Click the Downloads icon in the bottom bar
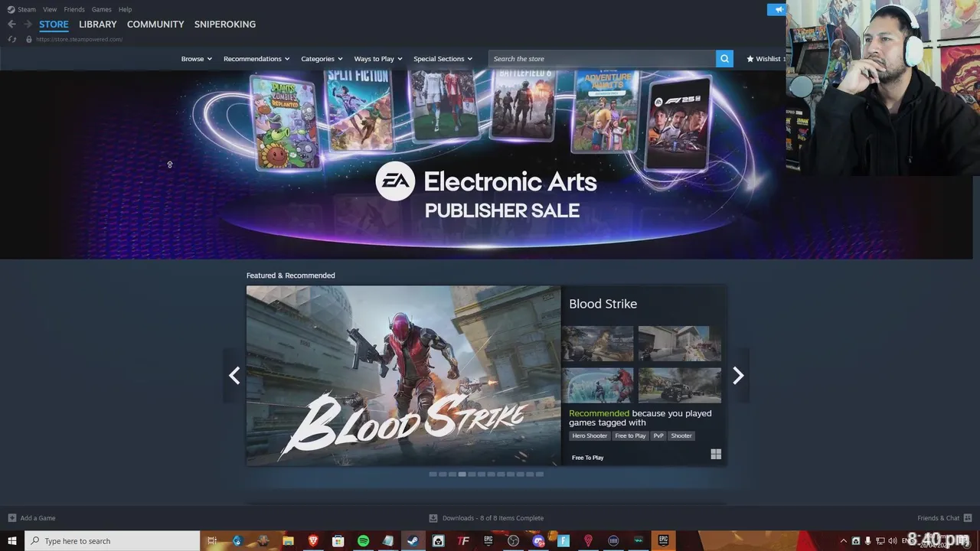Image resolution: width=980 pixels, height=551 pixels. pyautogui.click(x=433, y=518)
